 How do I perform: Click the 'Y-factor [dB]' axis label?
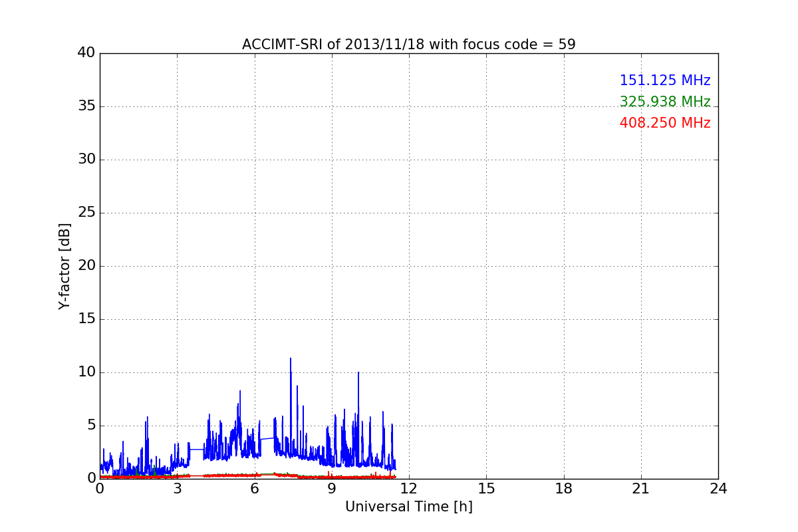[65, 266]
